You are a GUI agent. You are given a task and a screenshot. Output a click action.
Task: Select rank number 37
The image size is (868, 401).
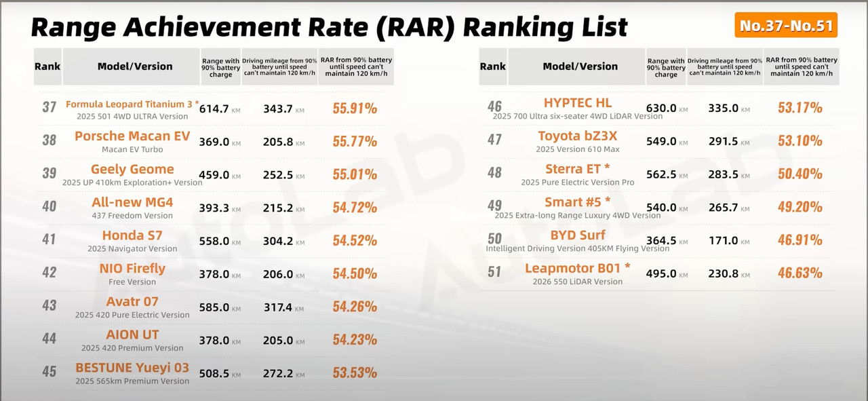tap(49, 108)
